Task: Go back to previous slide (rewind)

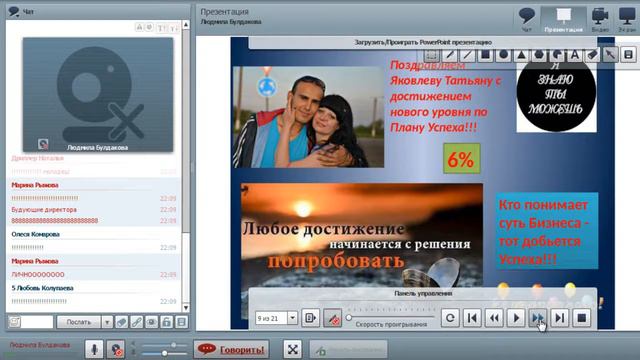Action: 494,318
